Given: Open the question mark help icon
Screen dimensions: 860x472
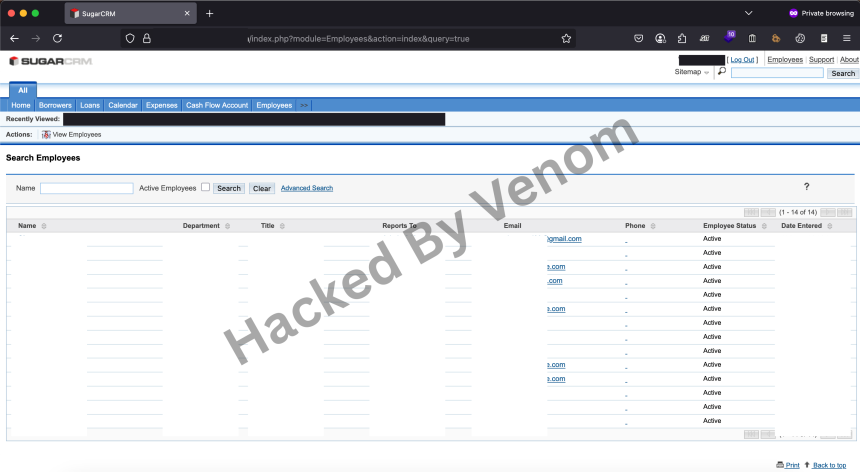Looking at the screenshot, I should pyautogui.click(x=806, y=186).
